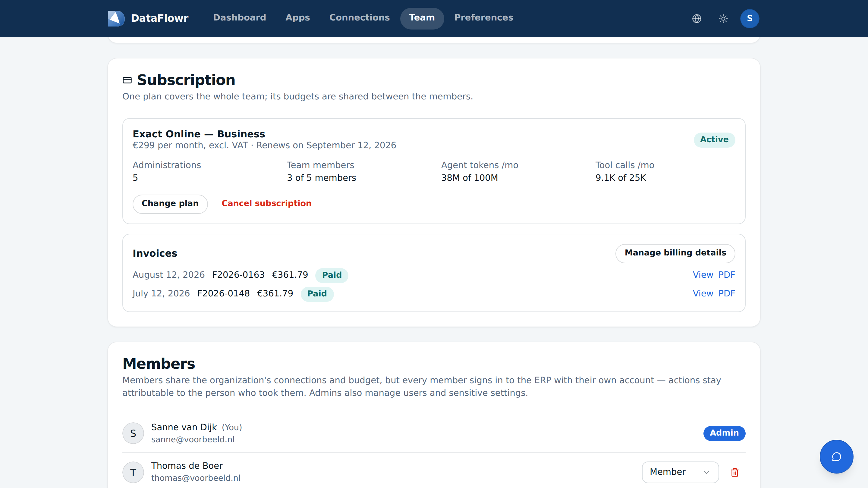Open the language globe selector
868x488 pixels.
coord(697,18)
